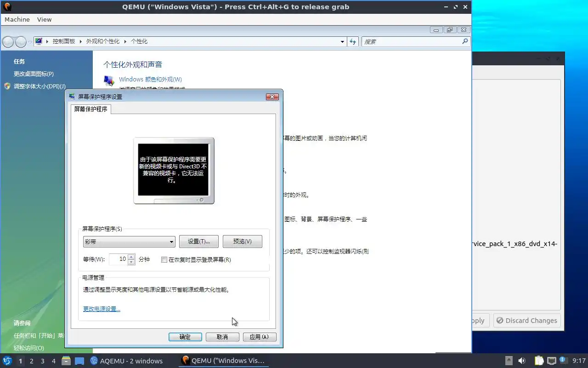
Task: Click the blue show desktop taskbar icon
Action: pos(79,361)
